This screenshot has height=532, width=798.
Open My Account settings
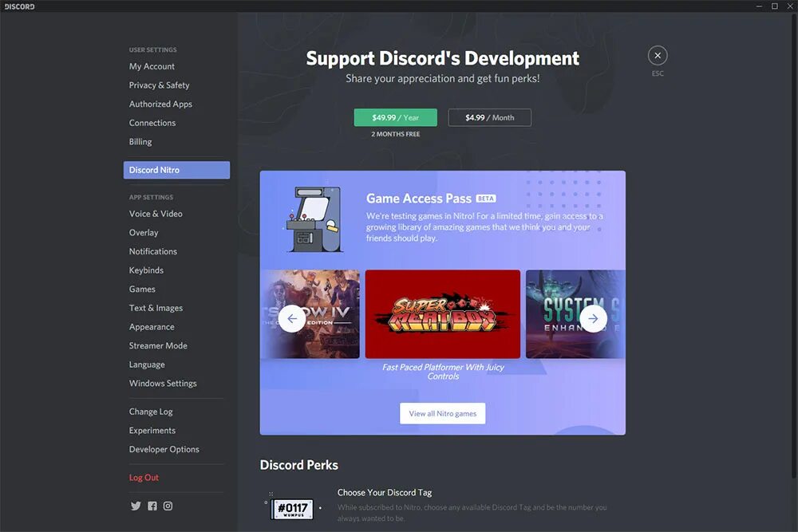[x=152, y=66]
